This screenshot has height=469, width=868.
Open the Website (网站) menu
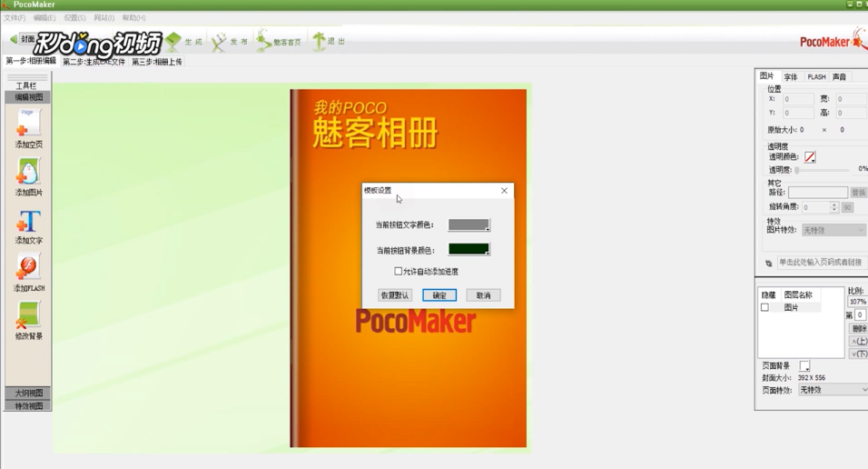click(104, 18)
